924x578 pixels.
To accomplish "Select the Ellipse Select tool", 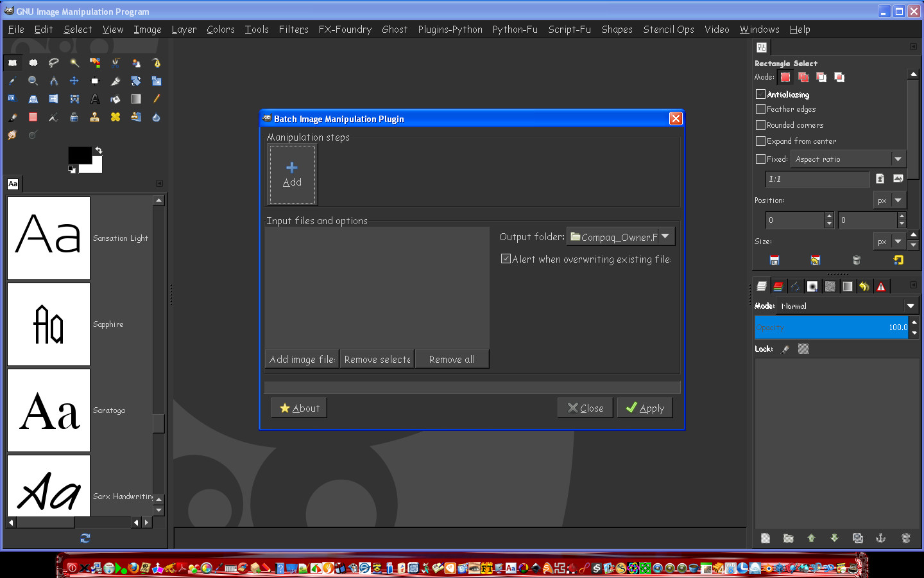I will pos(33,63).
